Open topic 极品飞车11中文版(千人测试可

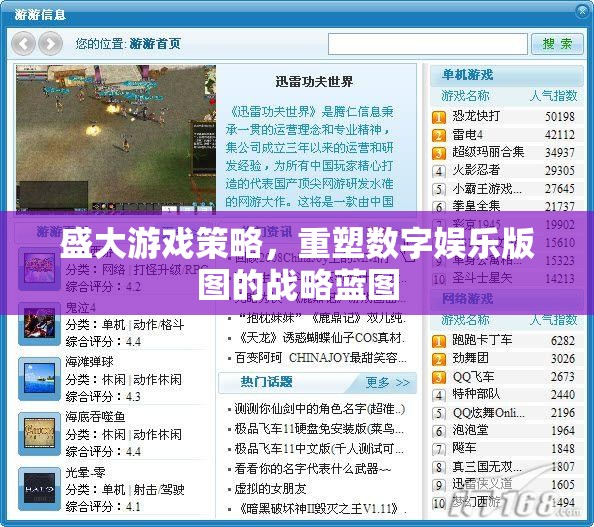[x=319, y=449]
